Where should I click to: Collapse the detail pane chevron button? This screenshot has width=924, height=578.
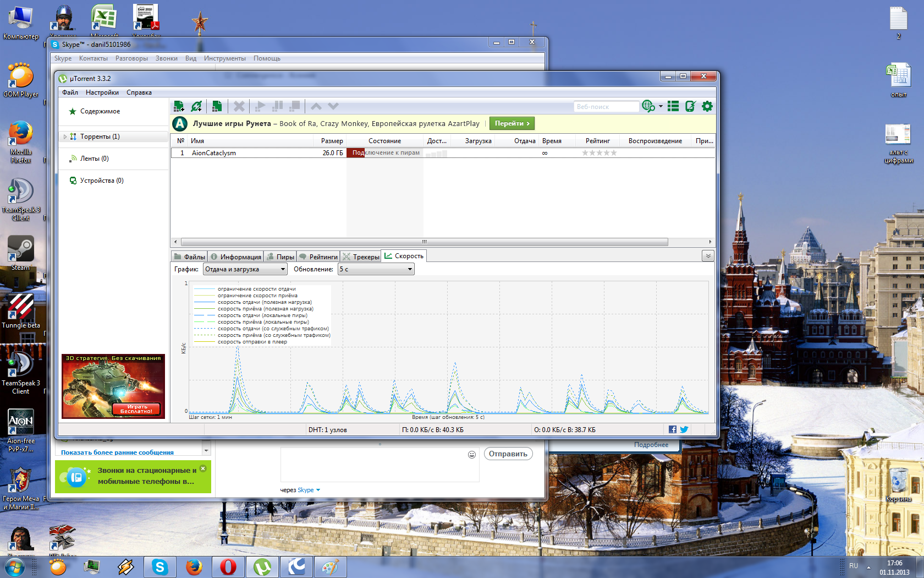click(708, 256)
